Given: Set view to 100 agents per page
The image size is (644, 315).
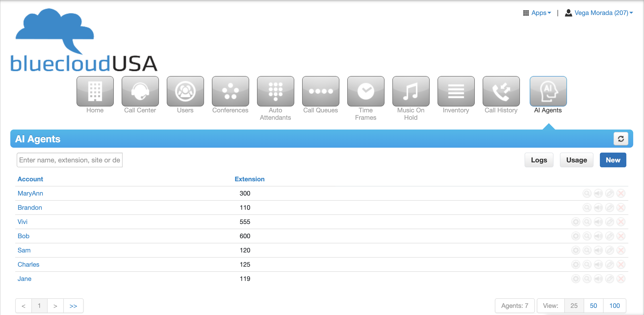Looking at the screenshot, I should (x=614, y=305).
